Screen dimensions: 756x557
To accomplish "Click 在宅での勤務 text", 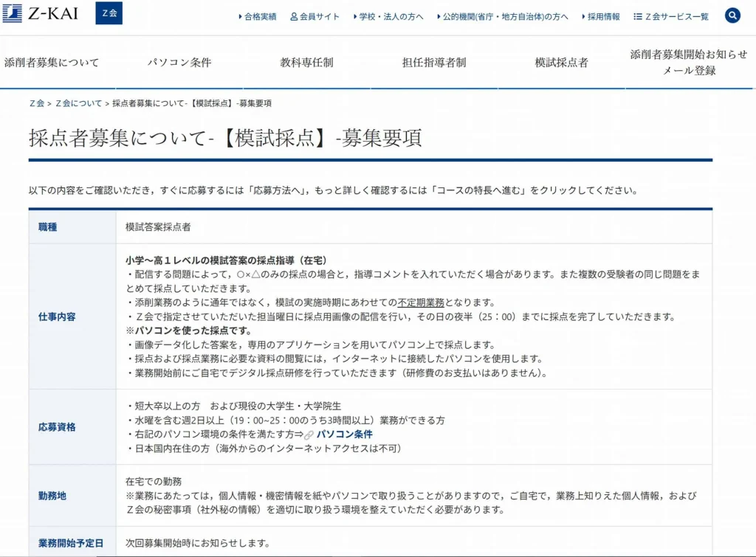I will point(154,481).
